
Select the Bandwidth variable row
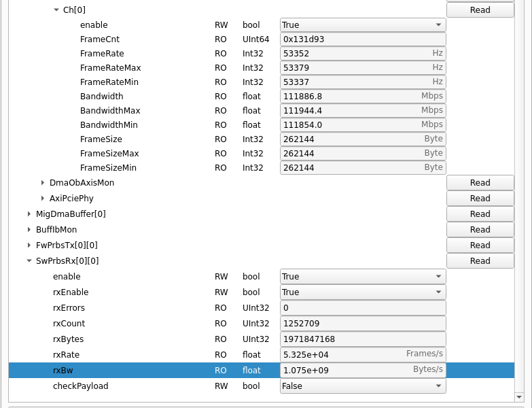coord(136,97)
